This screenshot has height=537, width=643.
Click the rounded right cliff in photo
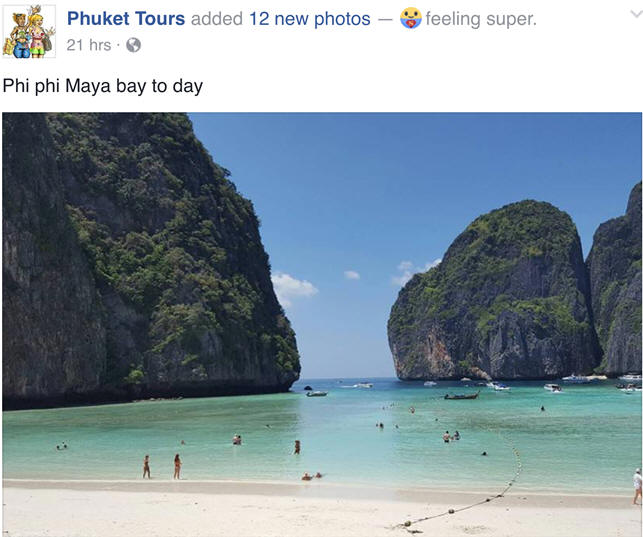(494, 291)
